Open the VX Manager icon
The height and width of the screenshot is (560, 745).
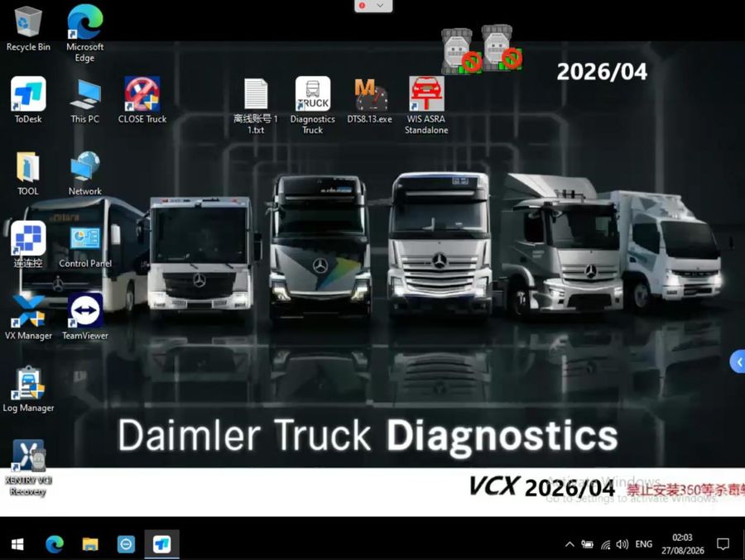28,318
